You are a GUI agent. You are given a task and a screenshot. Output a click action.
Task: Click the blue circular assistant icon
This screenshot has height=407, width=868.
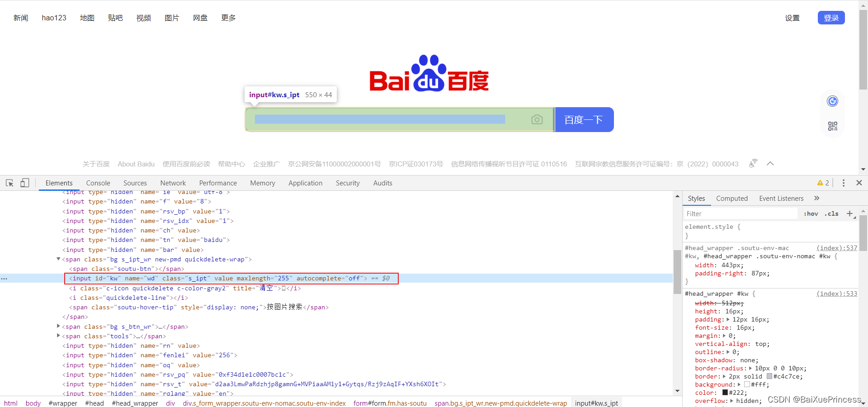coord(832,101)
